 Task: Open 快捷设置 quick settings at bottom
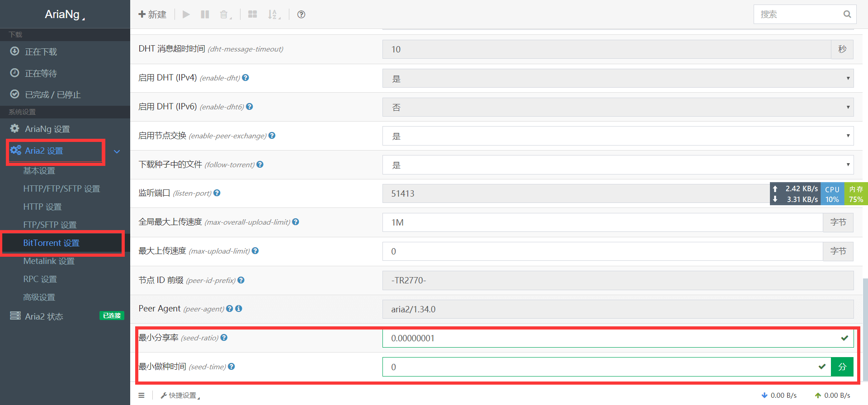click(181, 396)
